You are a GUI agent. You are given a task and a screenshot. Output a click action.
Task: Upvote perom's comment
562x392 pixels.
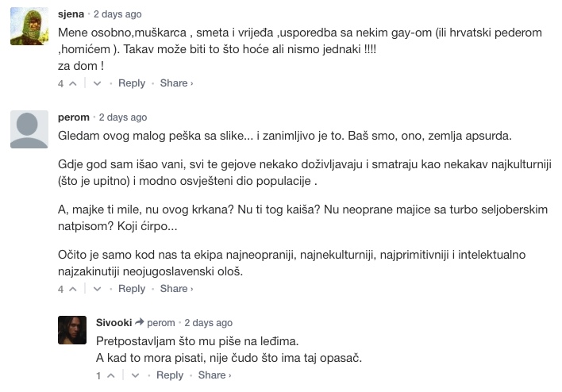[x=73, y=290]
